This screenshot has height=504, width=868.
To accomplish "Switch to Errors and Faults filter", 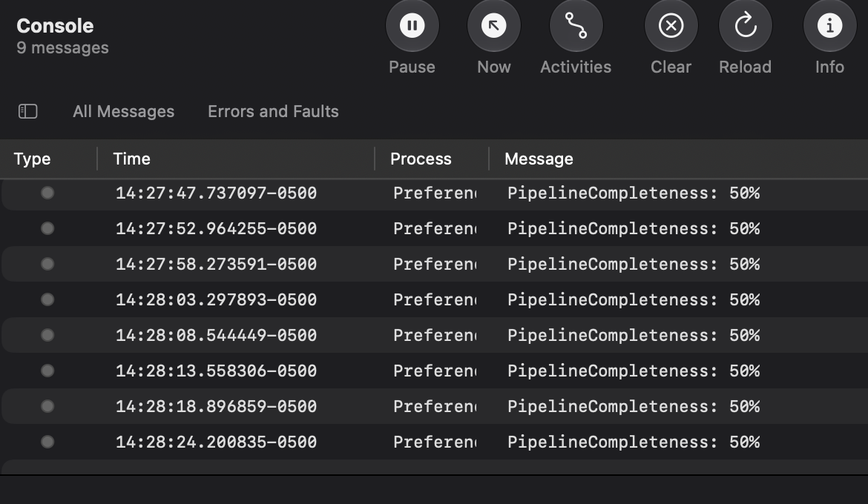I will click(273, 111).
